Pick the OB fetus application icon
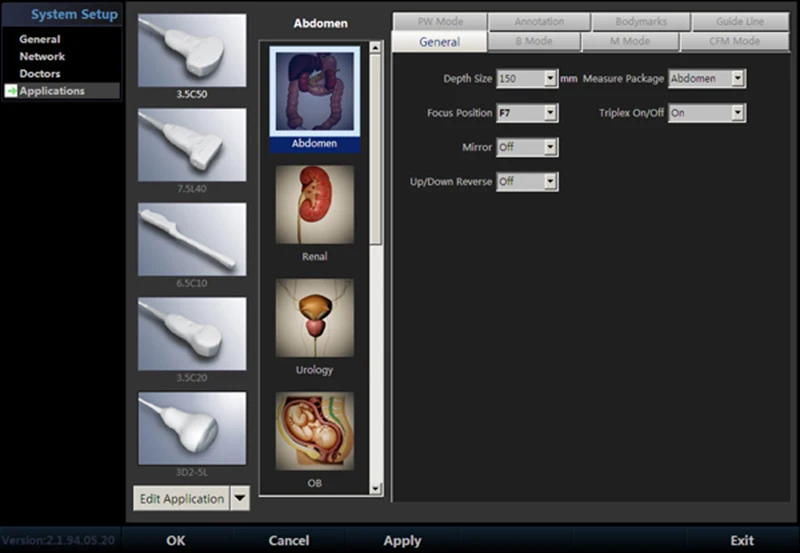800x553 pixels. coord(314,432)
